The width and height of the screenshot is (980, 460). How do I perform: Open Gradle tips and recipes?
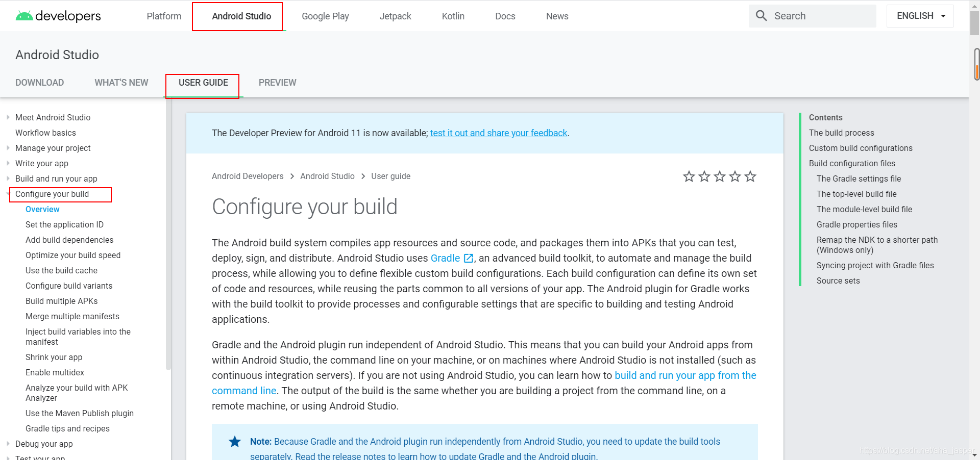[x=67, y=428]
